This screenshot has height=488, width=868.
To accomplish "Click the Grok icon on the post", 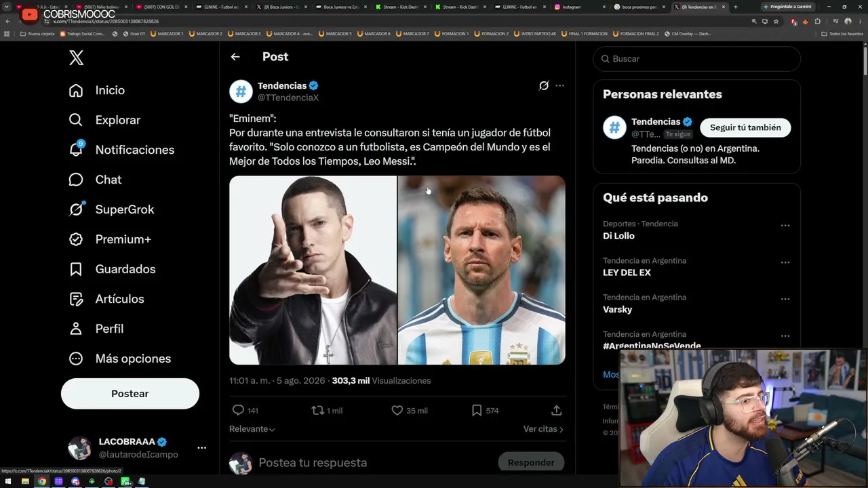I will pyautogui.click(x=544, y=86).
